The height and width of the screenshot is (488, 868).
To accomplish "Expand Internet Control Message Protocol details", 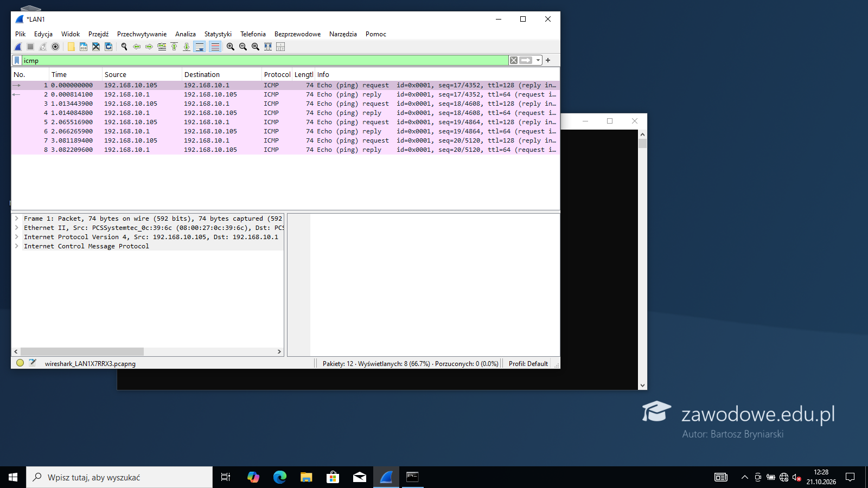I will 17,246.
